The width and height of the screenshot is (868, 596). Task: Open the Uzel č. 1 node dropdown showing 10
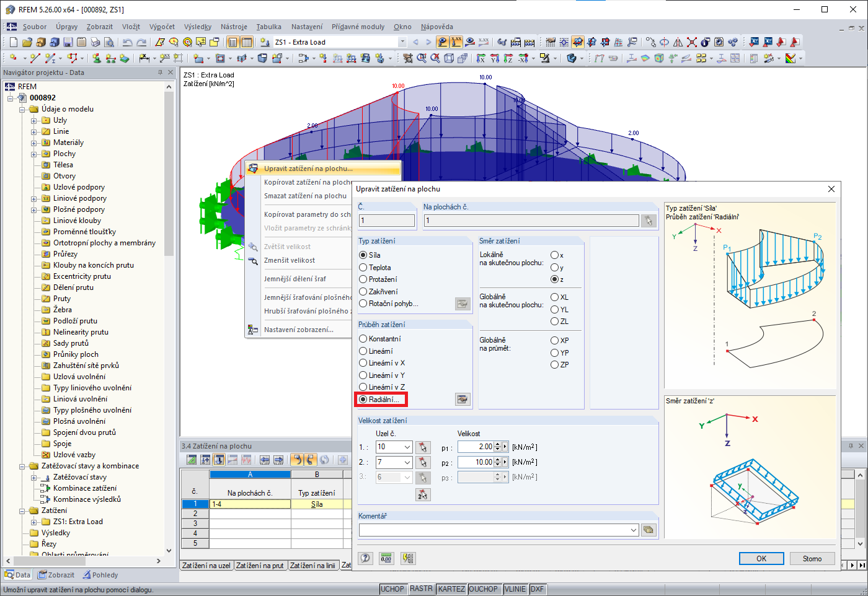(x=407, y=447)
